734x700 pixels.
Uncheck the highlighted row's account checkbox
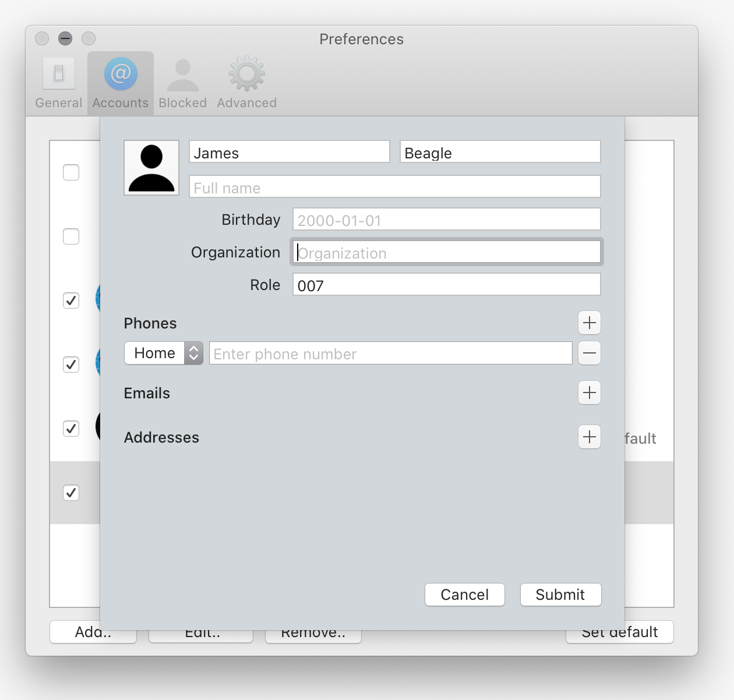(71, 493)
